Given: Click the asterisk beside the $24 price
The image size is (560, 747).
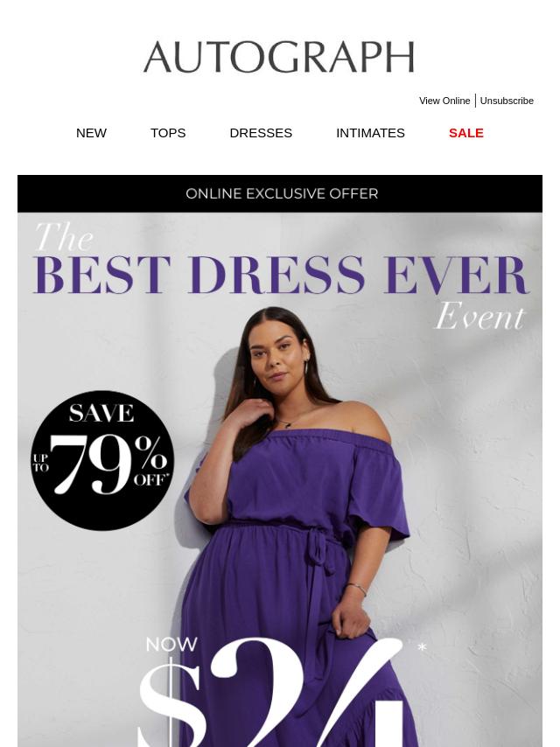Looking at the screenshot, I should 422,648.
